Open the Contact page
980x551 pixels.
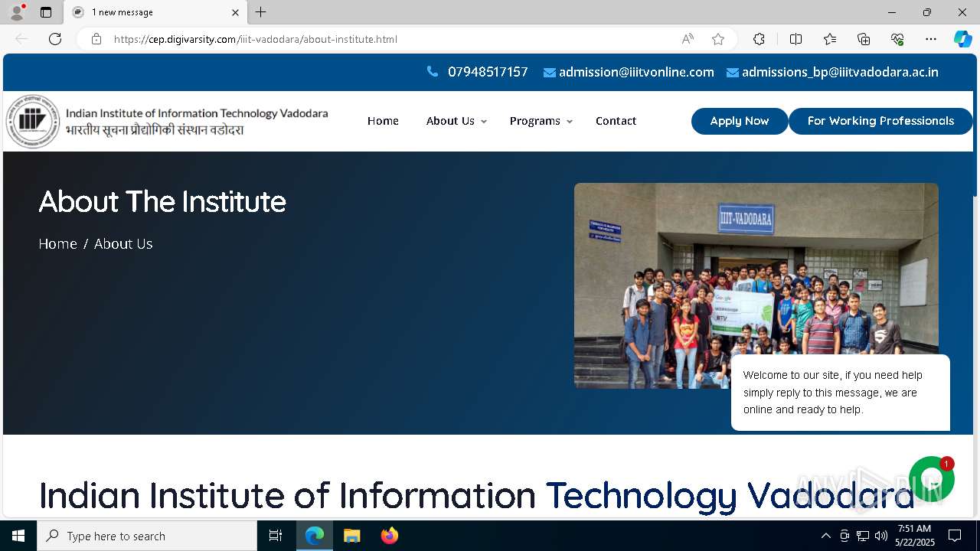[616, 121]
